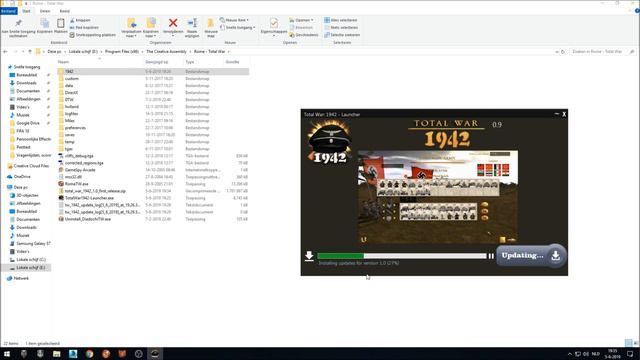
Task: Open OneDrive in the navigation pane
Action: [22, 177]
